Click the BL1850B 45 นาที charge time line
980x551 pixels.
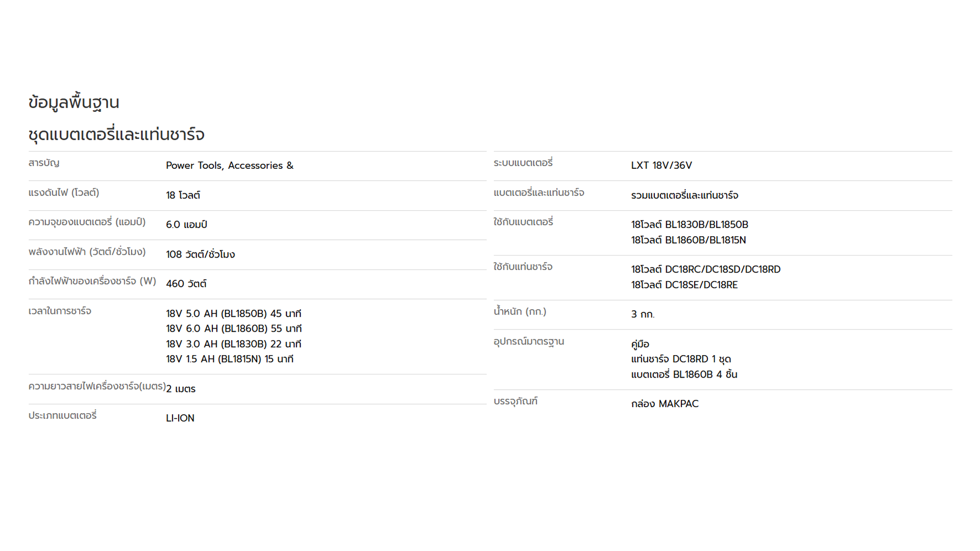[233, 313]
